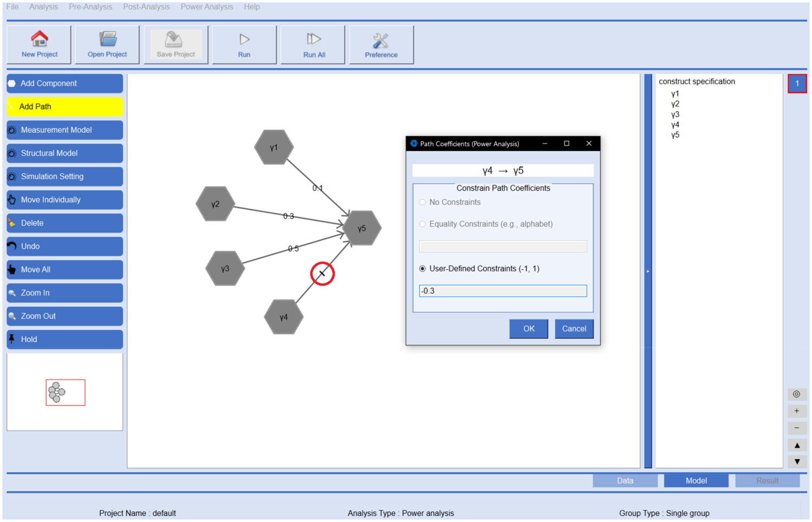Open the Pre-Analysis menu
This screenshot has width=812, height=522.
(x=90, y=6)
